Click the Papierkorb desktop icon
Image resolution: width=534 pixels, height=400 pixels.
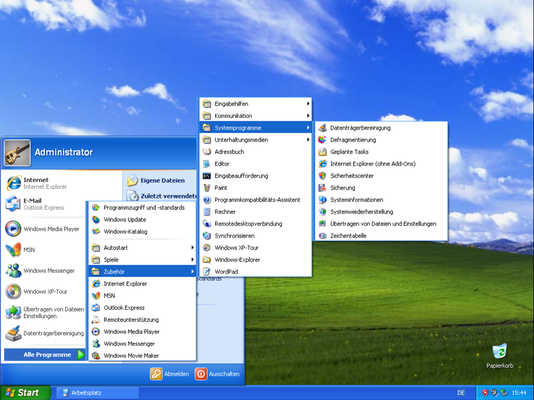pyautogui.click(x=500, y=356)
